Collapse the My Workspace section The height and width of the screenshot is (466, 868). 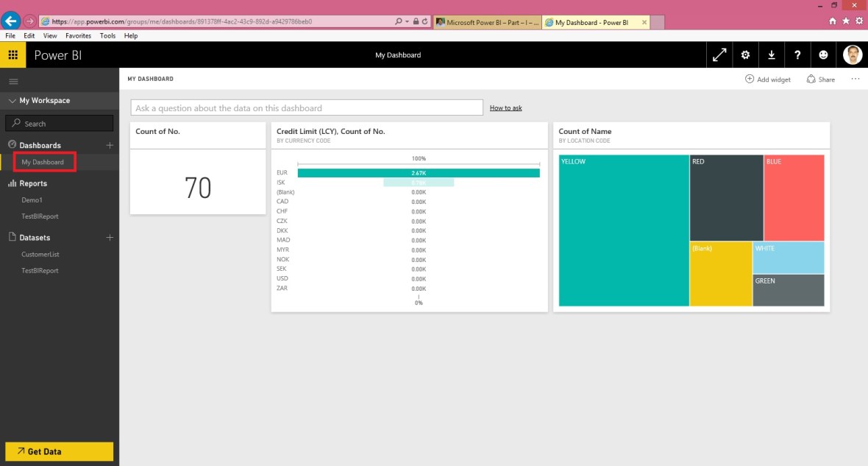[x=13, y=100]
